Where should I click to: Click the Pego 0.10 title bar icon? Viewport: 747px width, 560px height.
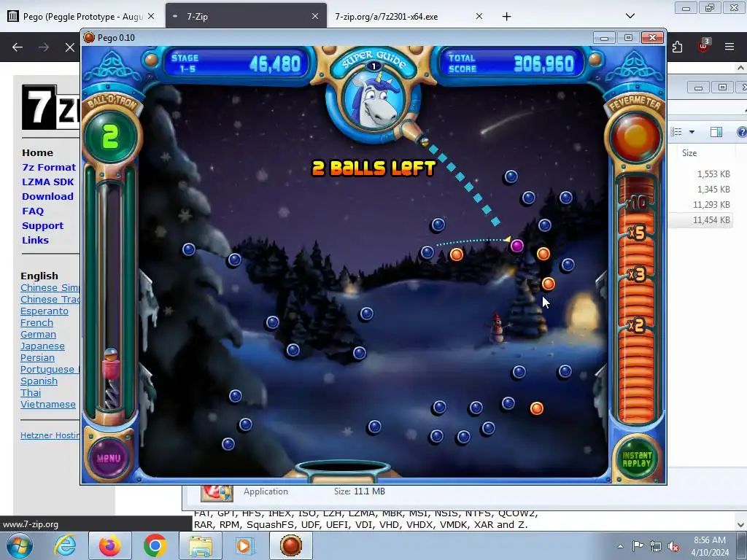coord(89,38)
